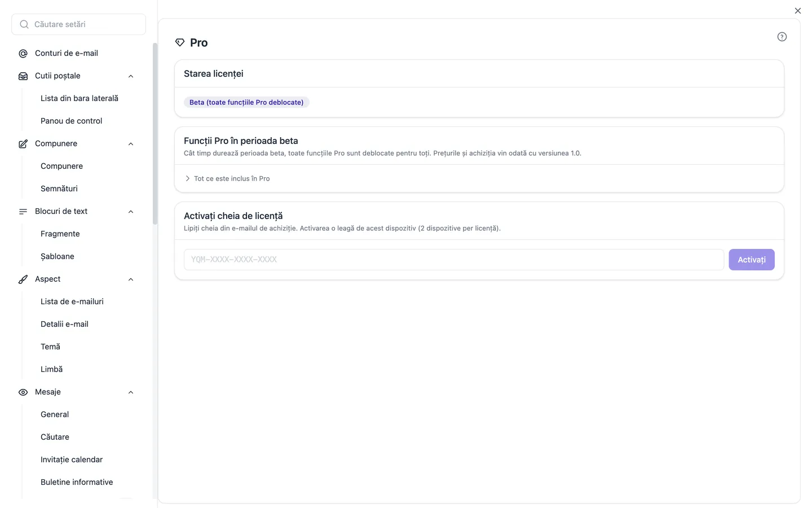
Task: Click the Aspect paintbrush icon
Action: tap(23, 279)
